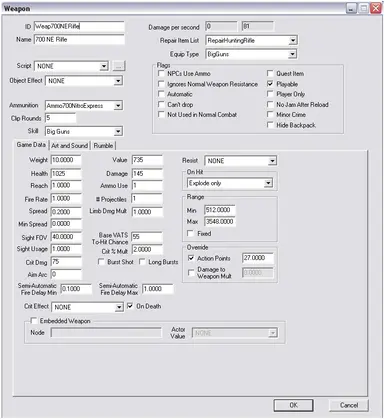The height and width of the screenshot is (420, 385).
Task: Click the ellipsis button next to Script
Action: click(119, 66)
